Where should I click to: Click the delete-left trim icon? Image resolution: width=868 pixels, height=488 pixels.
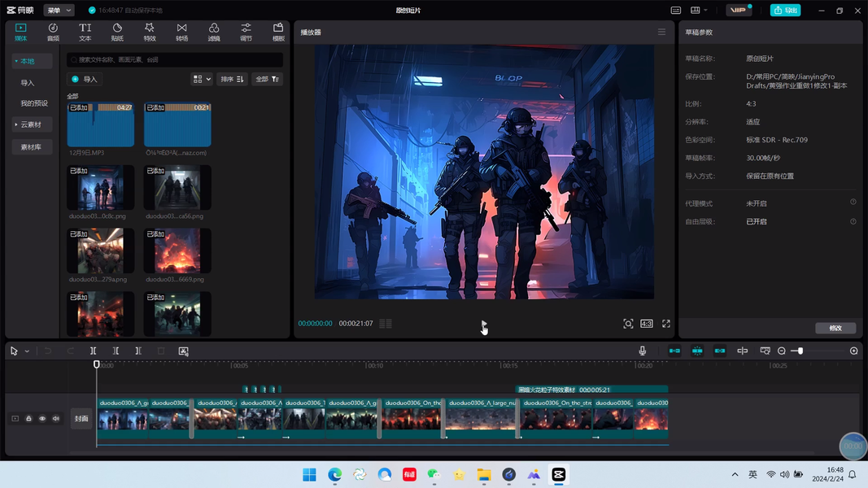[x=116, y=351]
